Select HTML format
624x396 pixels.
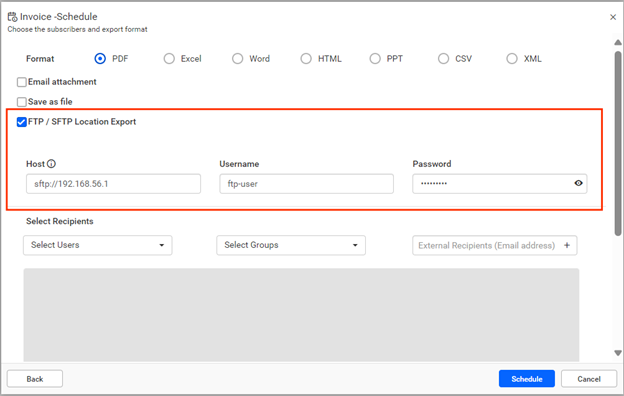(306, 59)
